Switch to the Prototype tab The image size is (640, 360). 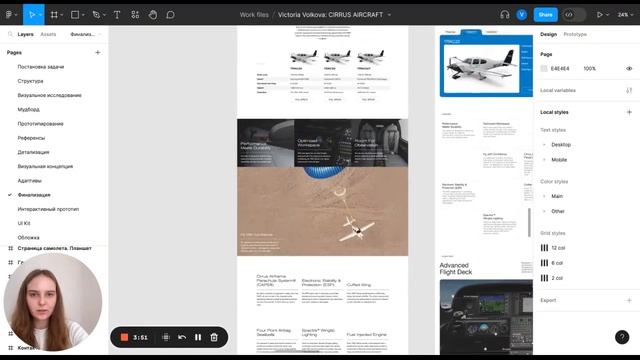575,34
